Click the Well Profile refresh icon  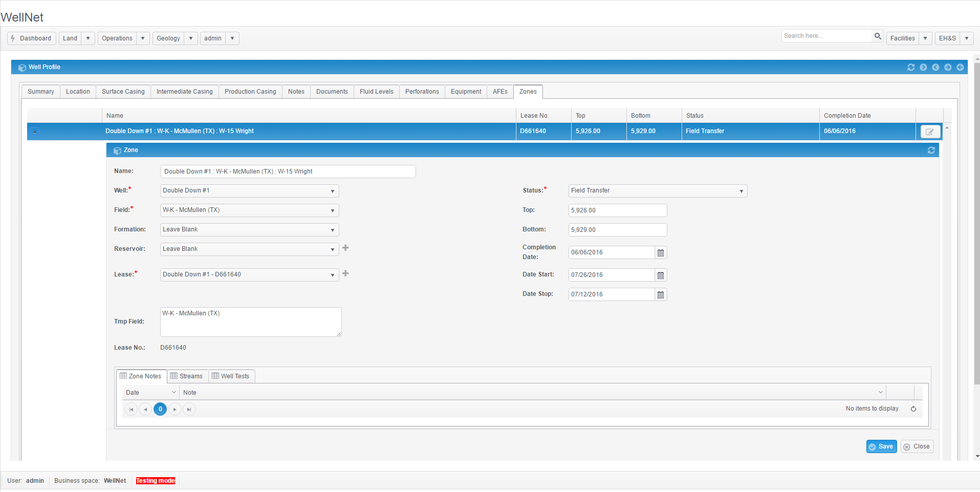(x=911, y=67)
